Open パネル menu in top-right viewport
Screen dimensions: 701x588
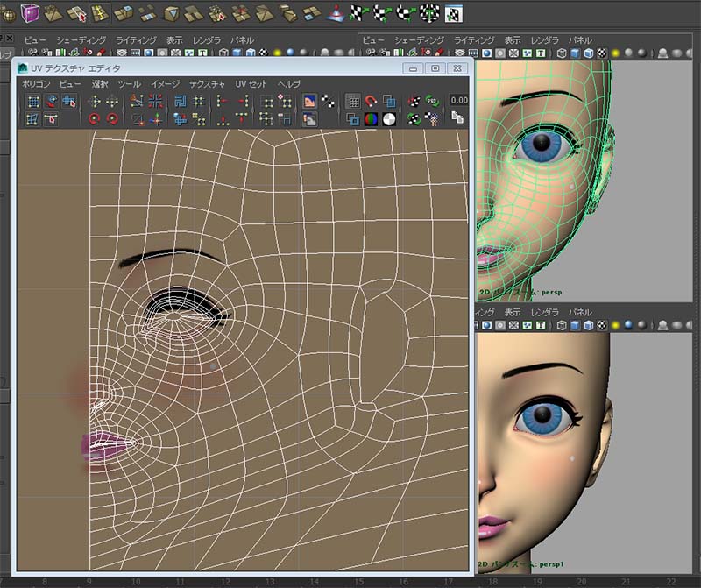580,40
